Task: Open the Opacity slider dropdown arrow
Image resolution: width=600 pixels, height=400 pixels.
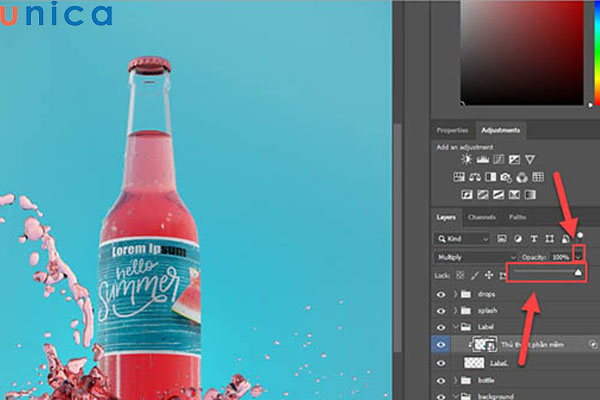Action: coord(579,256)
